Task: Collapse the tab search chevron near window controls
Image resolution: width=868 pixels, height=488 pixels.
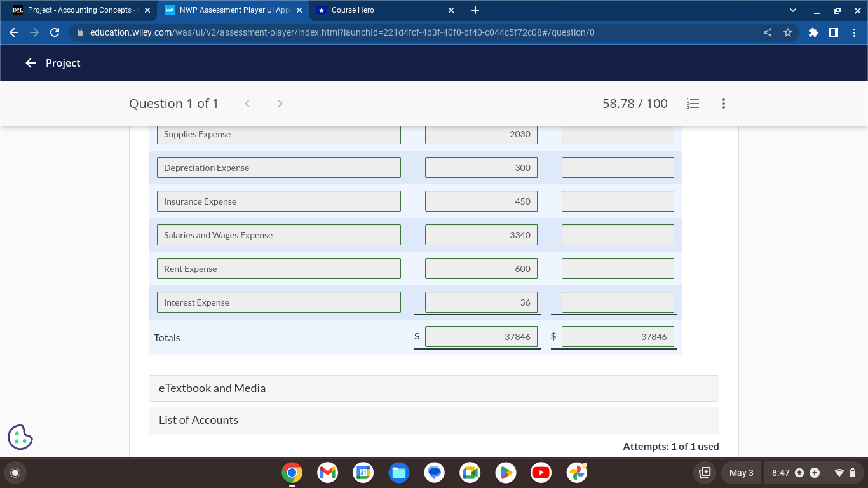Action: [792, 10]
